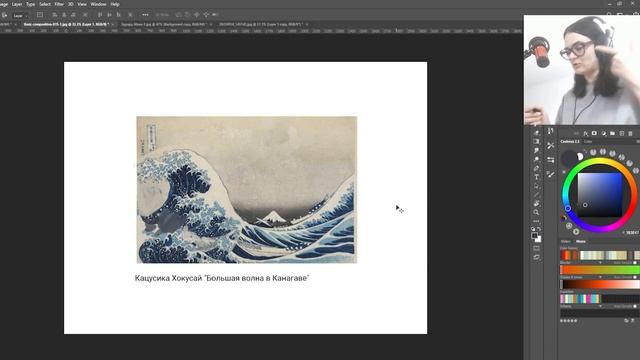
Task: Add a layer mask
Action: click(594, 133)
